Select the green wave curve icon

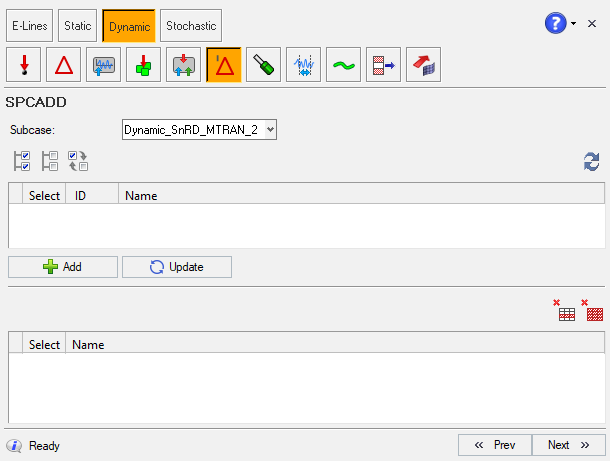coord(344,65)
